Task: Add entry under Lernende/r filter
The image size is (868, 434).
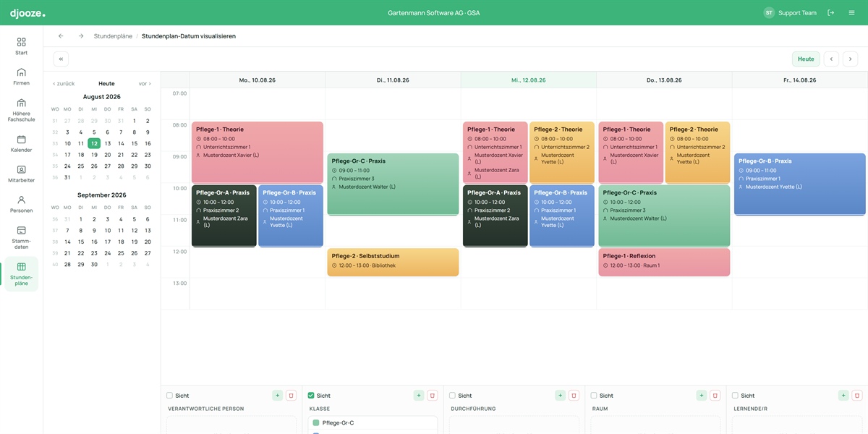Action: pyautogui.click(x=843, y=396)
